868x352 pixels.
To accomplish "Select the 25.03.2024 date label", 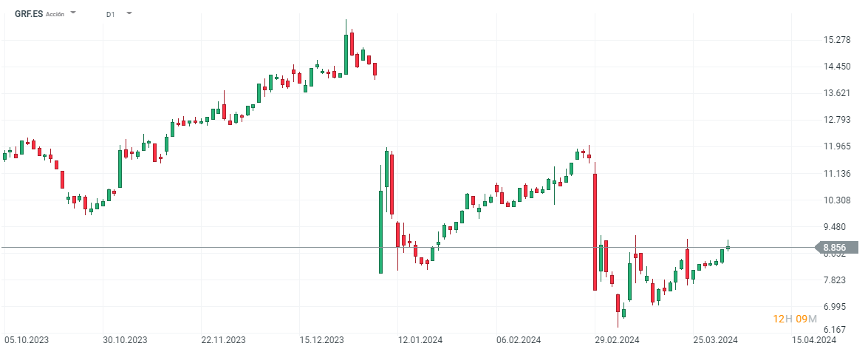I will 717,340.
